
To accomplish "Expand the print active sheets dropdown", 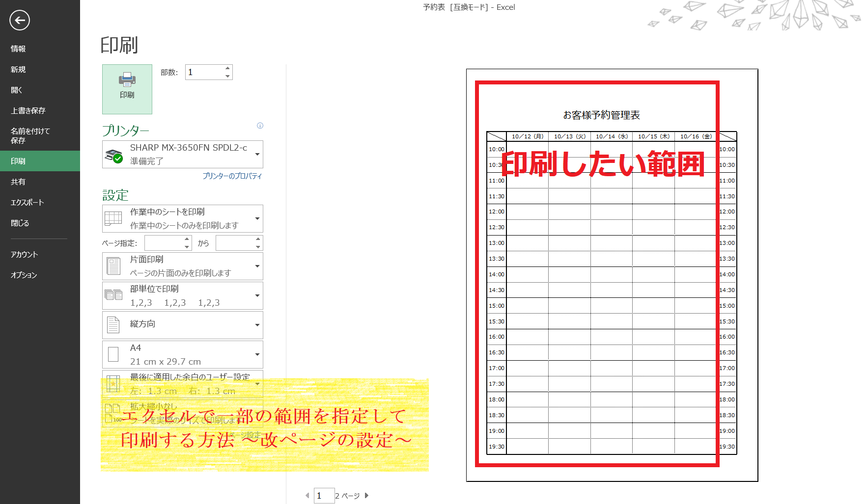I will coord(183,218).
